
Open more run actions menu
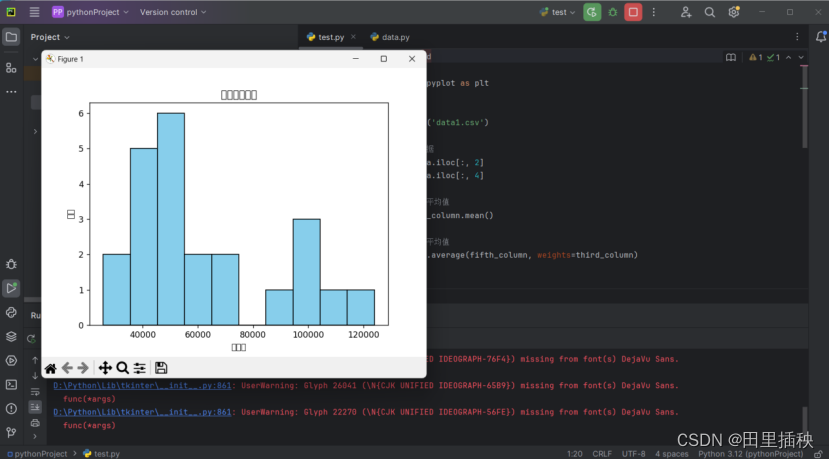[654, 12]
